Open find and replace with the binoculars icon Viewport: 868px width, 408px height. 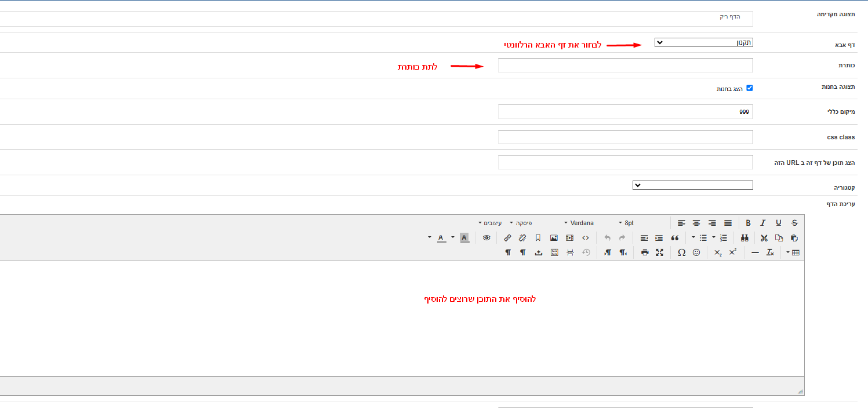744,238
